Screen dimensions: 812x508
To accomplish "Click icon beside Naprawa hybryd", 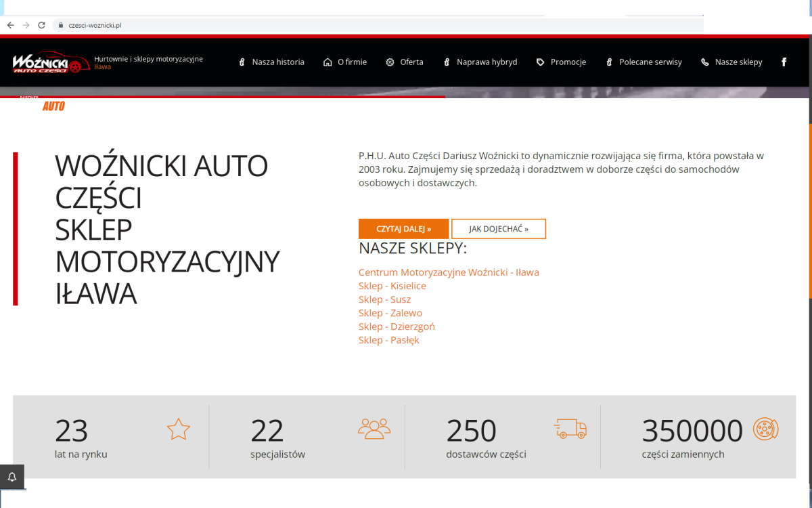I will coord(447,62).
